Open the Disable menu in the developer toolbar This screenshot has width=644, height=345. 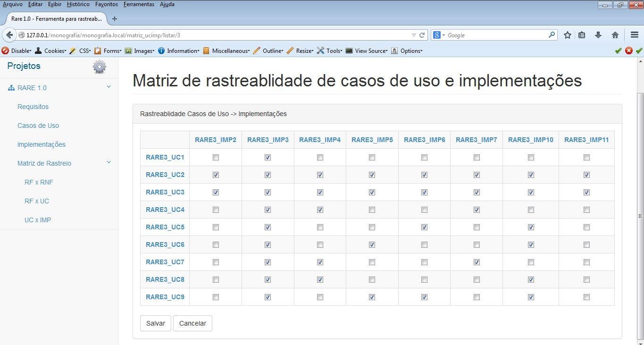(x=17, y=50)
